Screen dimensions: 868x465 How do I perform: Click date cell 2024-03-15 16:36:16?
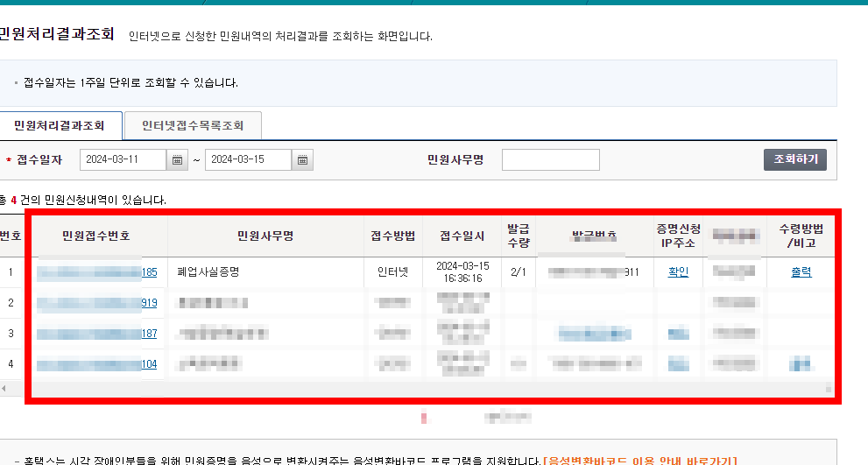tap(462, 271)
